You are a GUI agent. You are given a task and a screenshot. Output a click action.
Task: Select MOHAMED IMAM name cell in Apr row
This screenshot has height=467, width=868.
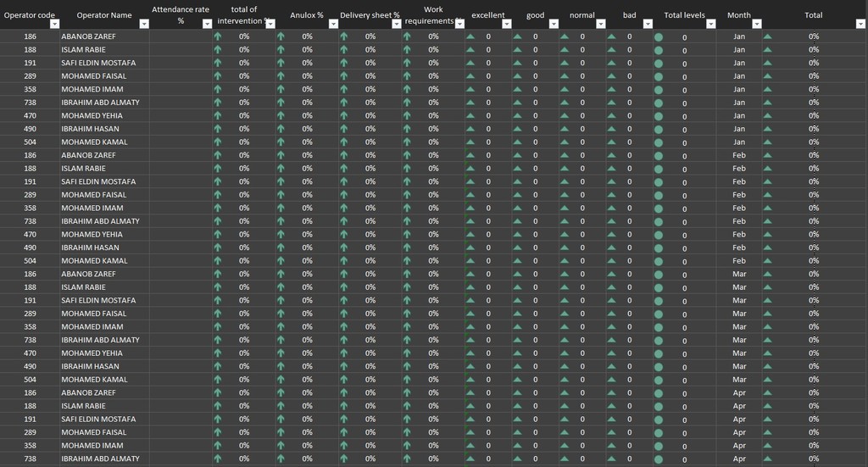pyautogui.click(x=104, y=446)
